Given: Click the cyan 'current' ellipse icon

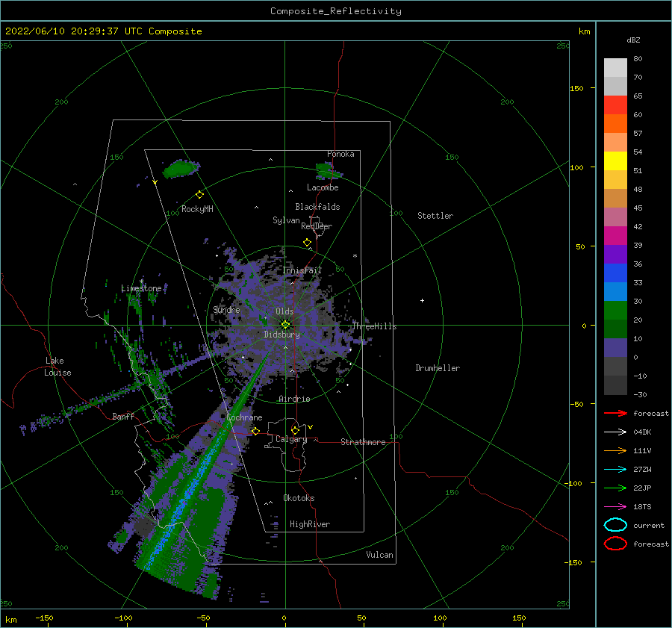Looking at the screenshot, I should point(615,525).
